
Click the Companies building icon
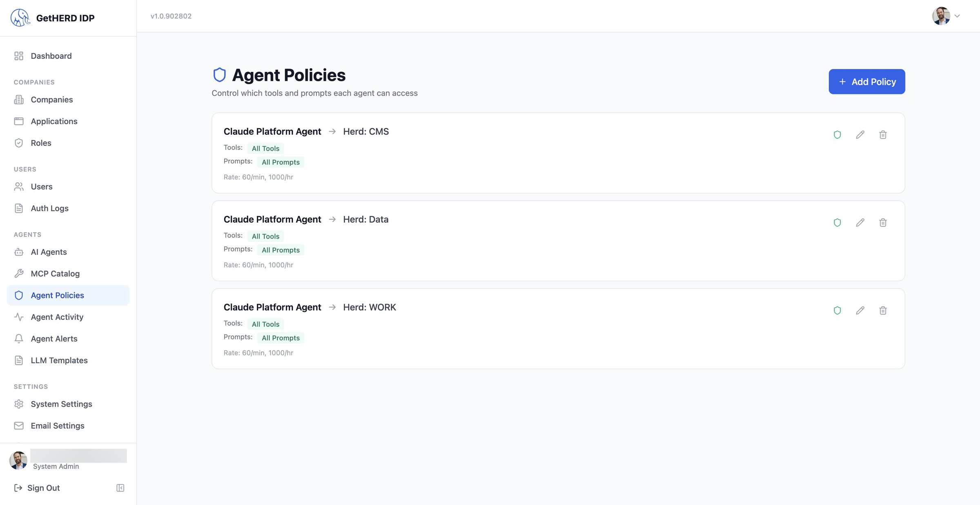(19, 100)
